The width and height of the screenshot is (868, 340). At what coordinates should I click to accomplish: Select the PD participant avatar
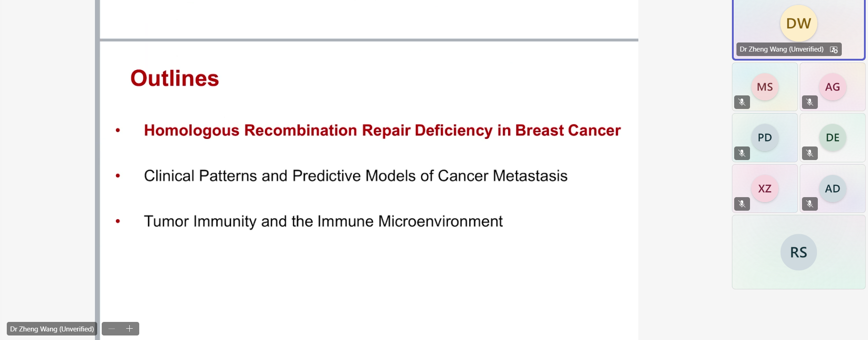click(764, 137)
